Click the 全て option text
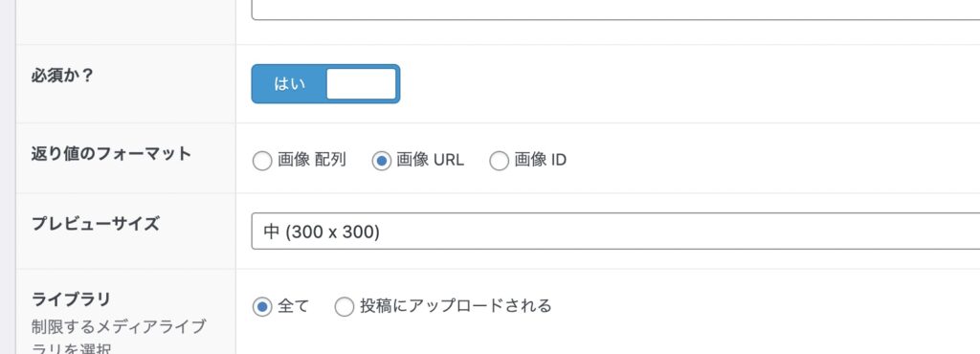 293,306
